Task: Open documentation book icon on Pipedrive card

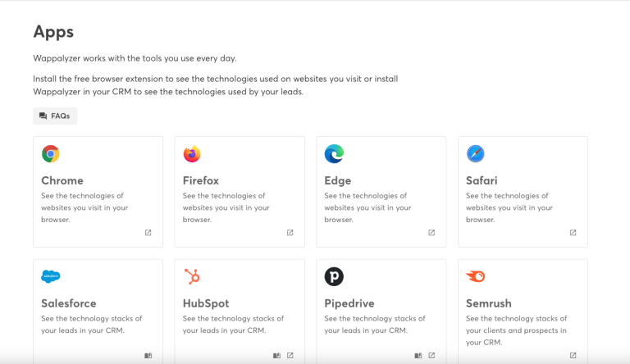Action: 418,356
